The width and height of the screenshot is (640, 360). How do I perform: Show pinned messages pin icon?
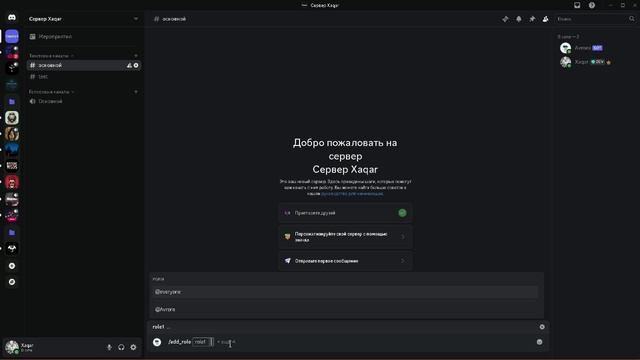tap(532, 19)
